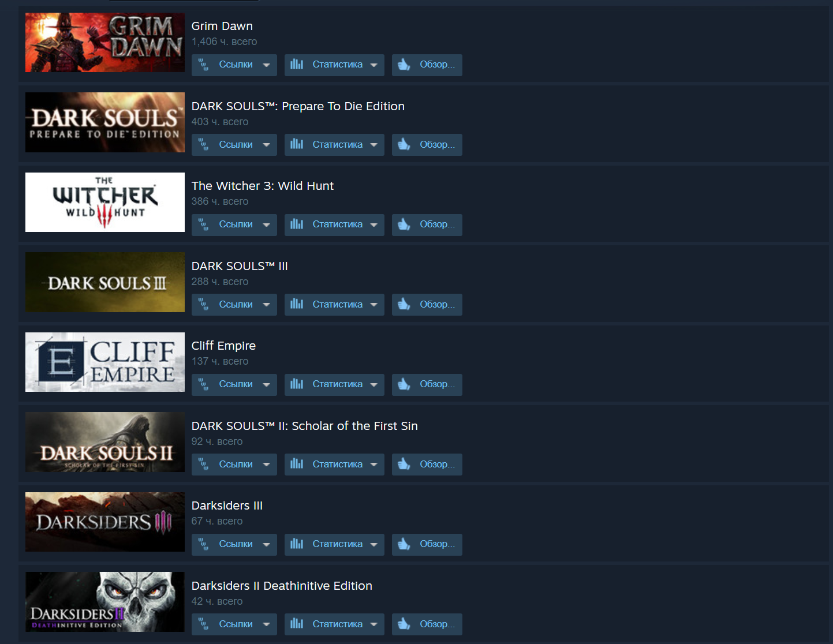
Task: Expand the Ссылки dropdown arrow for DARK SOULS III
Action: tap(266, 305)
